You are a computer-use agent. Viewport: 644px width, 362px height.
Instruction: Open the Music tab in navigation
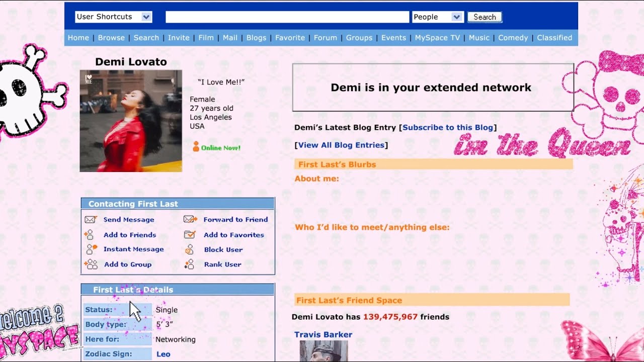click(x=479, y=38)
